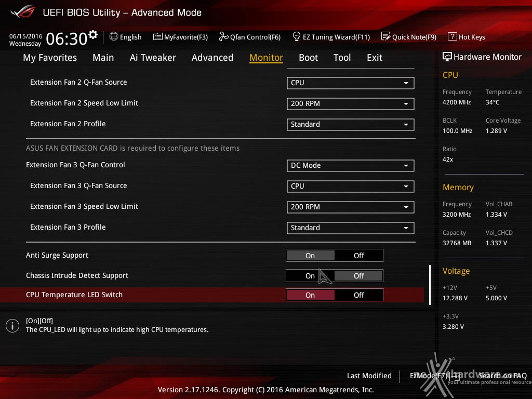The width and height of the screenshot is (532, 399).
Task: Click the CPU frequency value 4200 MHz
Action: click(457, 102)
